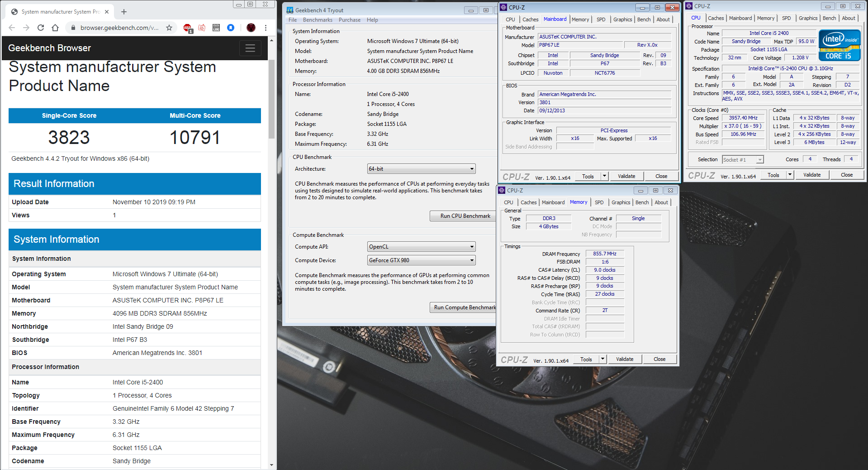Open the Socket #1 selection dropdown

point(743,159)
